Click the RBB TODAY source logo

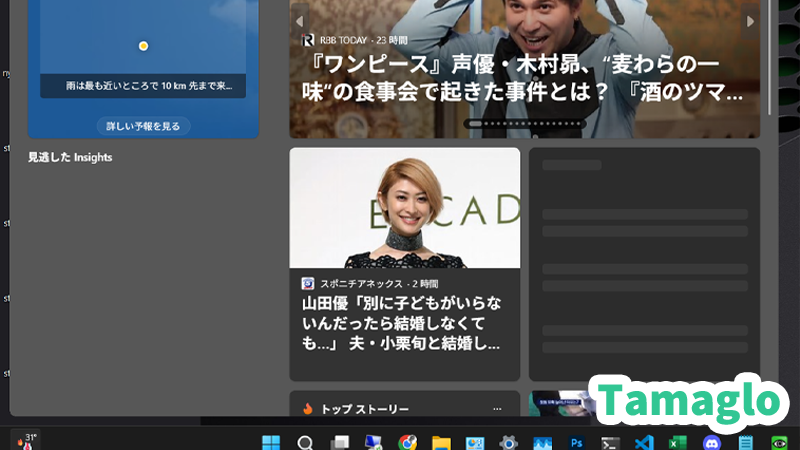click(308, 40)
